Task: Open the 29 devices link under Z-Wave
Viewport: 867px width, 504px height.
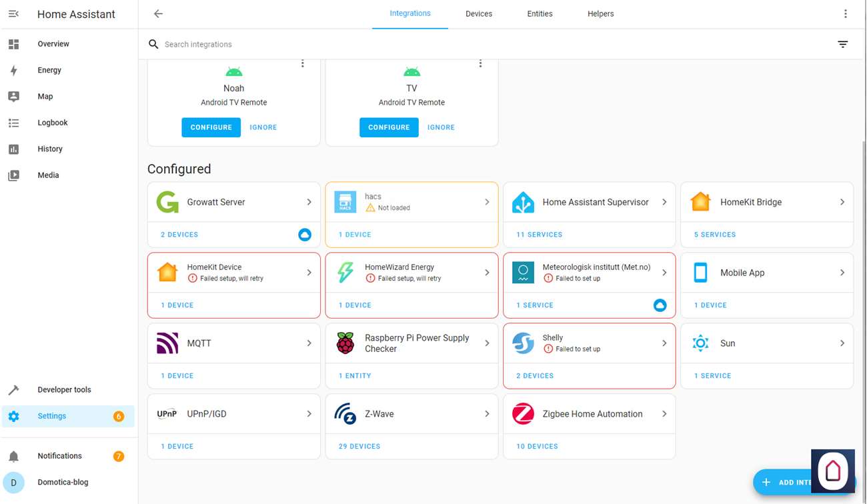Action: (359, 447)
